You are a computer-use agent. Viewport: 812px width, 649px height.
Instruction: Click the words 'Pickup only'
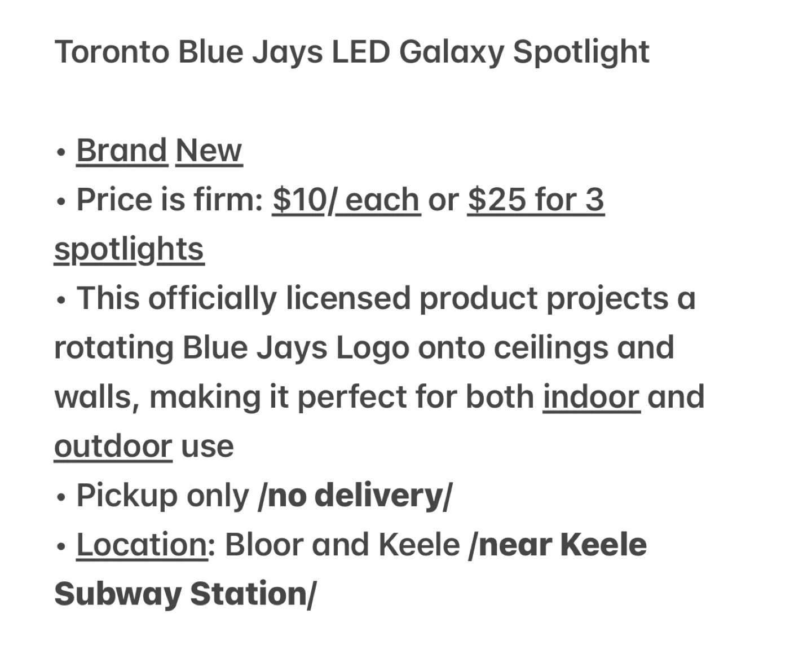coord(162,496)
